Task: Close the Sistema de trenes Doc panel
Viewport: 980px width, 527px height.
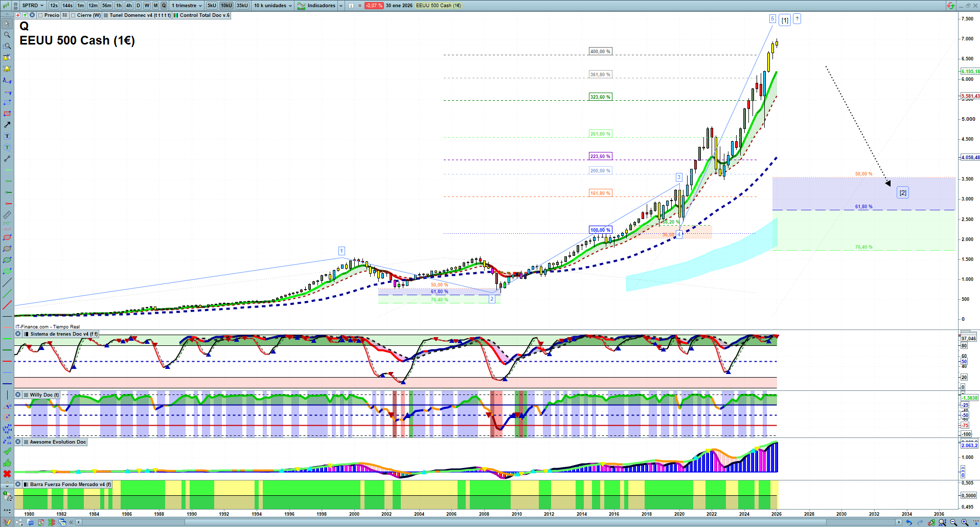Action: tap(18, 334)
